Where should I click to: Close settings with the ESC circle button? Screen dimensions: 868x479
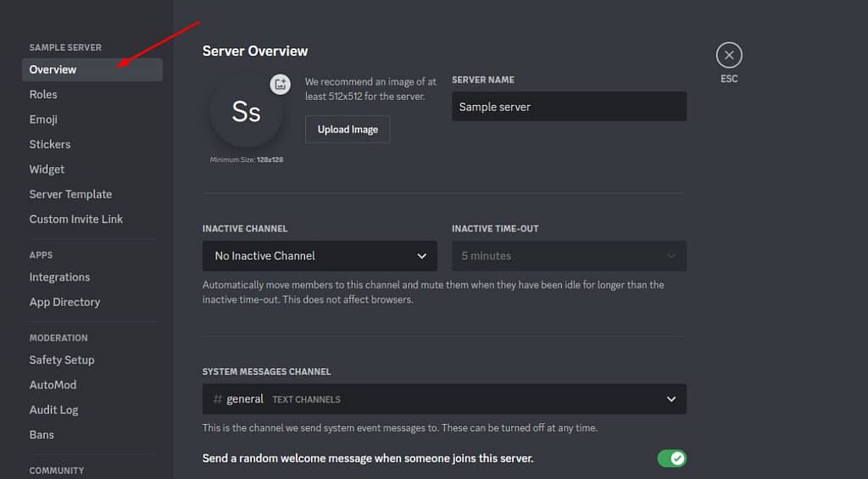[729, 55]
